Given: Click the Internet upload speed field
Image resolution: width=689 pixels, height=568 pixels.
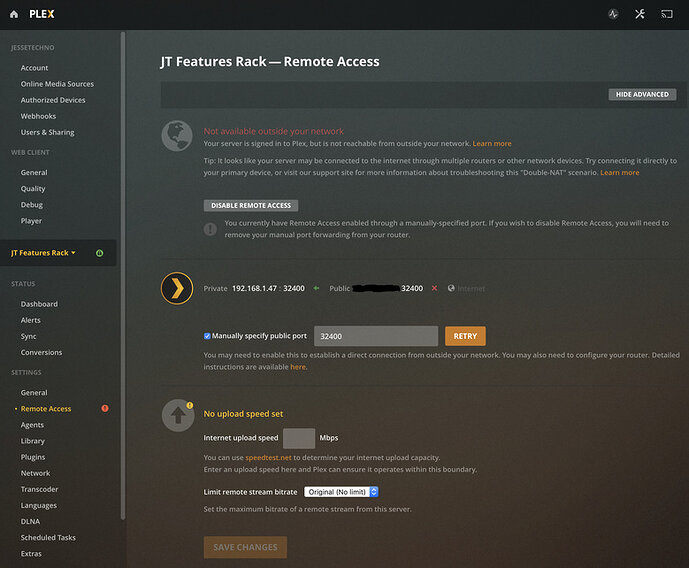Looking at the screenshot, I should coord(299,438).
